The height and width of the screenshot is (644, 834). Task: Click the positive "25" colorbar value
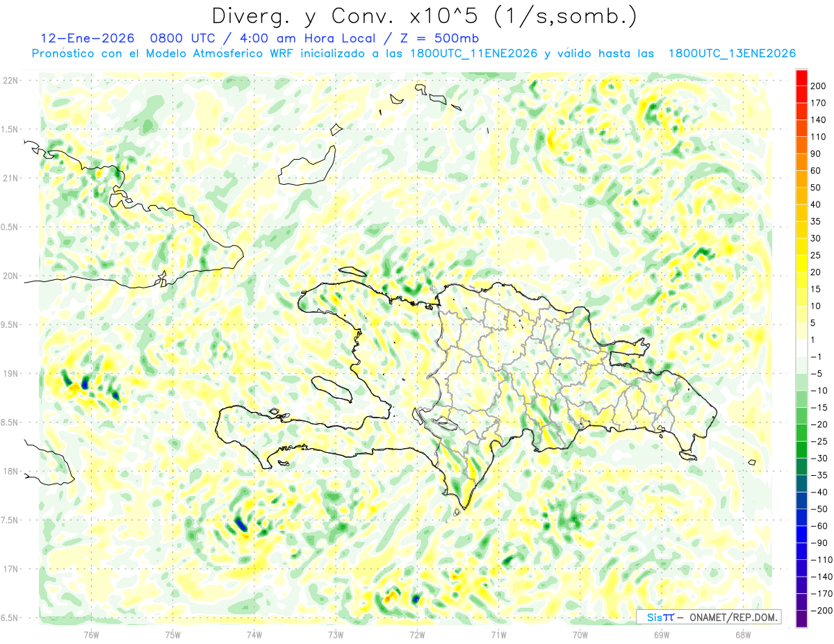tap(817, 255)
